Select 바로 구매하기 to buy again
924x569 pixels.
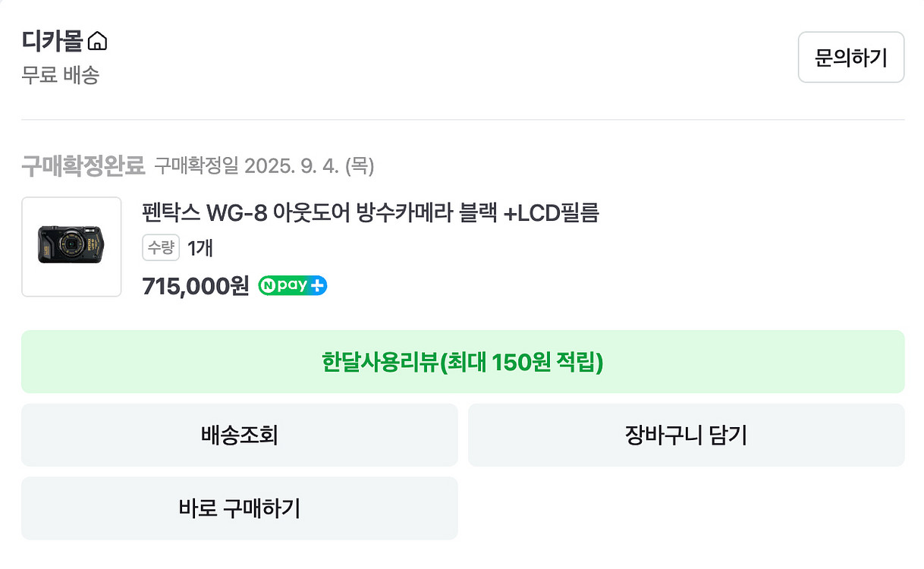click(x=240, y=508)
